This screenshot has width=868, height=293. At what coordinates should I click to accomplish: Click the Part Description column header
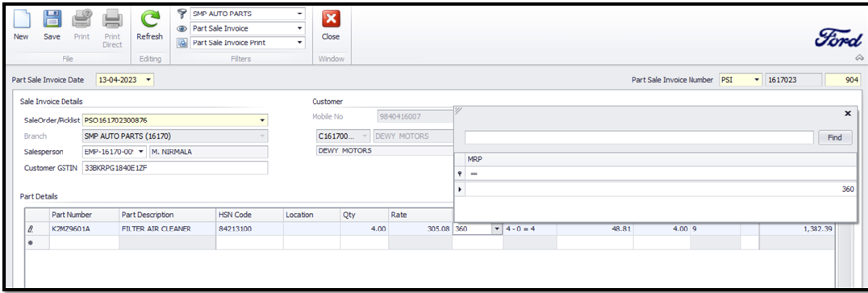(167, 215)
